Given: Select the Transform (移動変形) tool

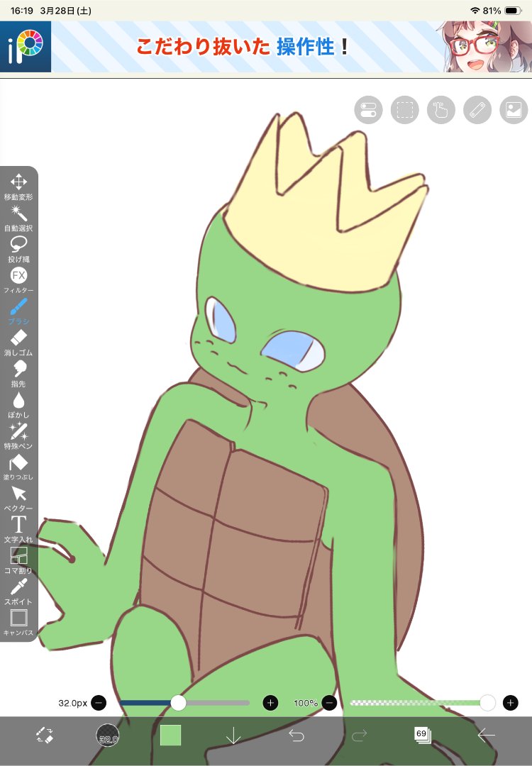Looking at the screenshot, I should pos(18,187).
